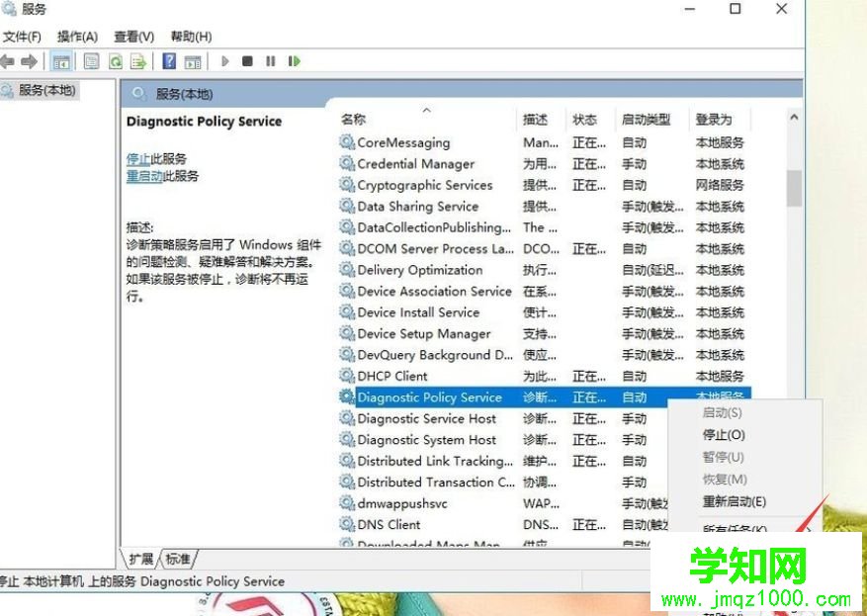Sort services by the 名称 column header
The height and width of the screenshot is (616, 867).
[351, 119]
